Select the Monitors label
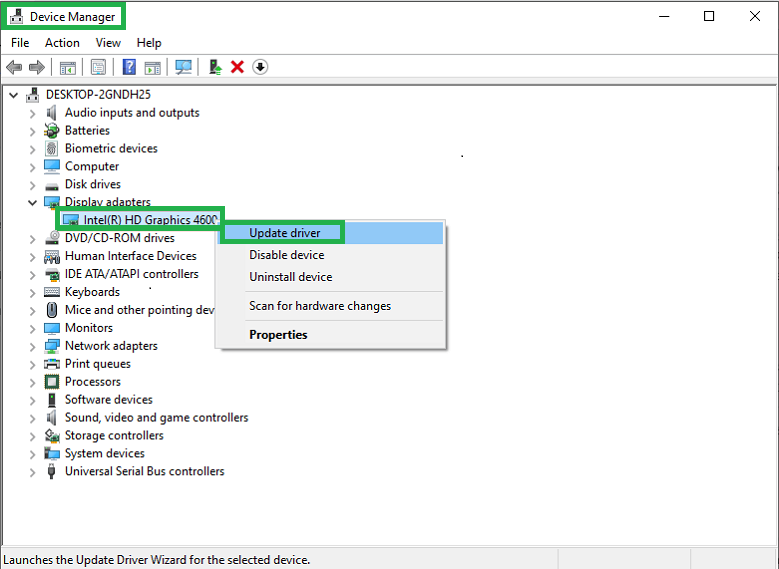This screenshot has height=569, width=779. point(89,328)
